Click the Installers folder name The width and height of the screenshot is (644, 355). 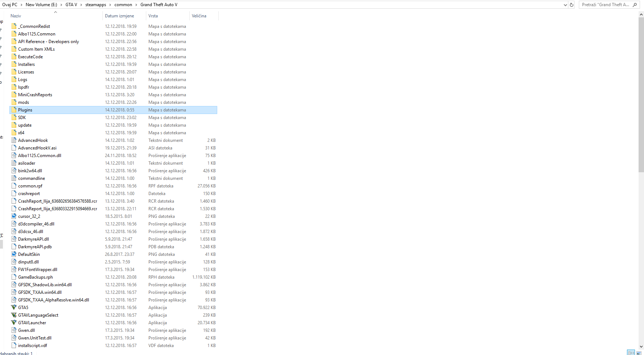coord(26,64)
